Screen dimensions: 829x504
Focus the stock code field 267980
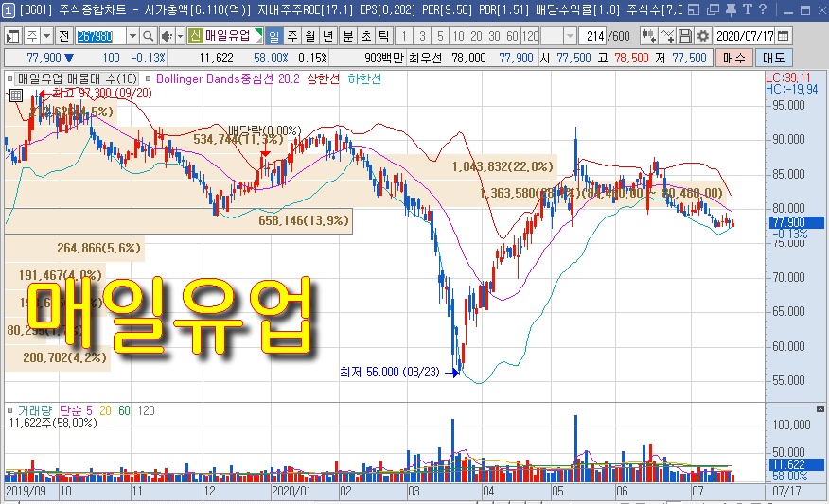click(x=100, y=37)
